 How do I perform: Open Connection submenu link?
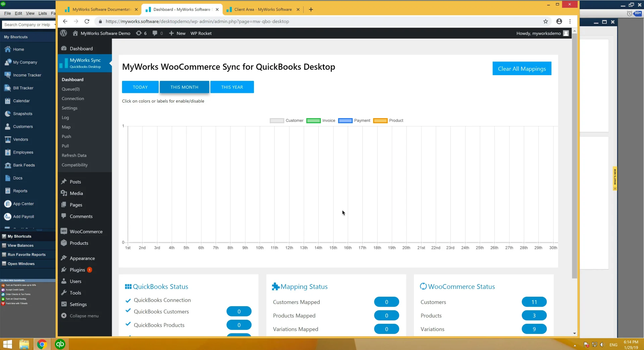(73, 99)
